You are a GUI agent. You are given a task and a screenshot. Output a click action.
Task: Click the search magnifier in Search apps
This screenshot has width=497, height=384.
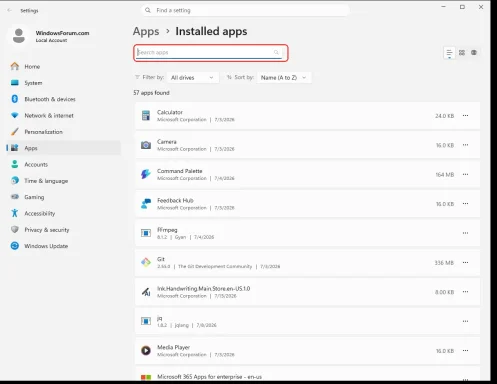[276, 52]
